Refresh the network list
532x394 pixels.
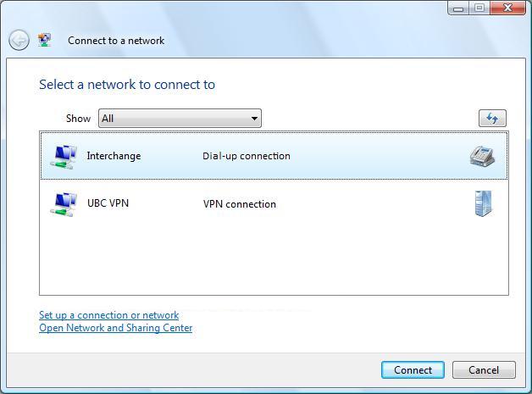click(x=491, y=119)
